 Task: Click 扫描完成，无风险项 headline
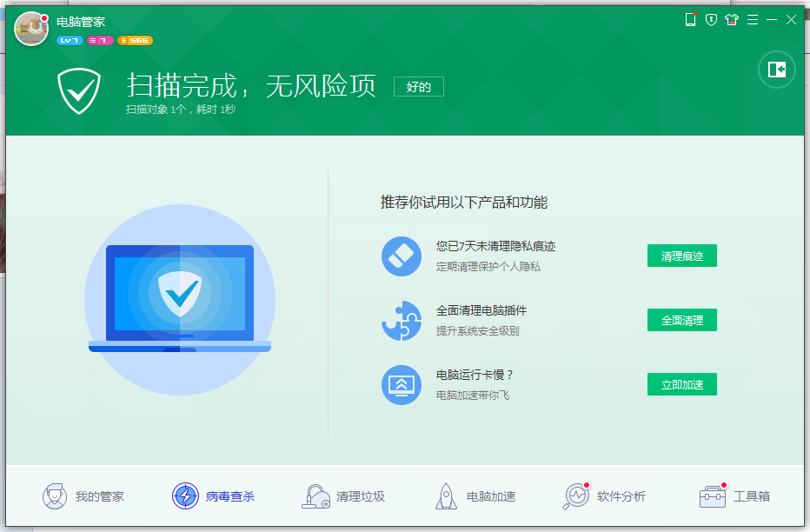(x=251, y=85)
